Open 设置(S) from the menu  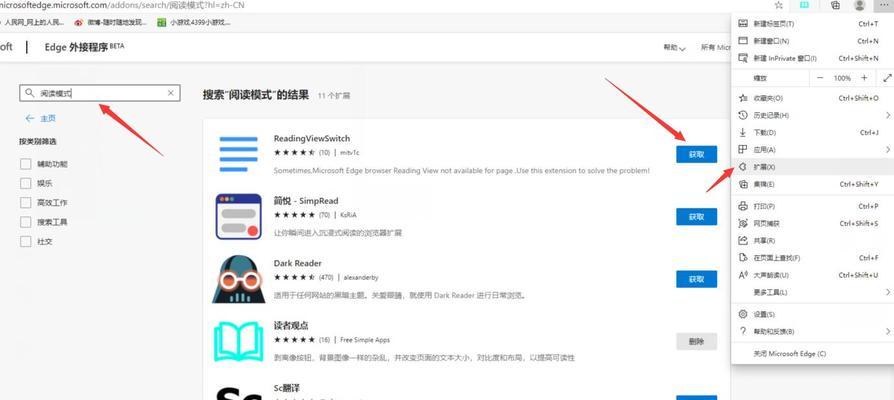[812, 315]
